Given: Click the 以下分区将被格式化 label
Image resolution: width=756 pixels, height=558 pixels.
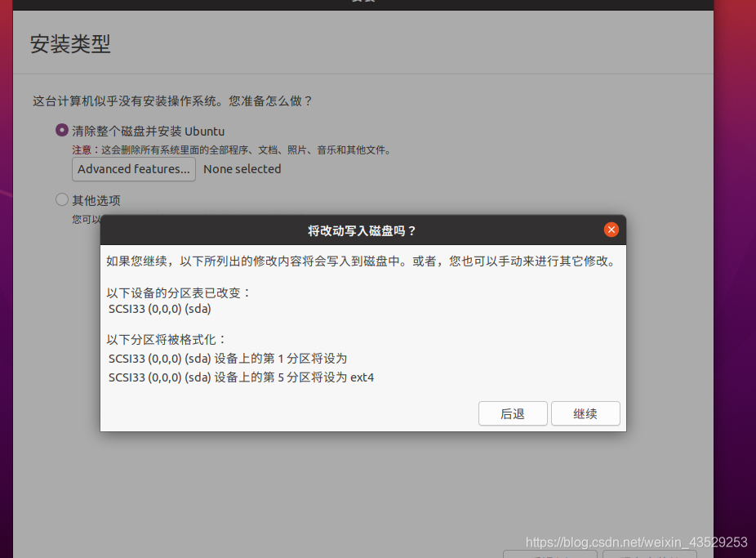Looking at the screenshot, I should pos(167,340).
